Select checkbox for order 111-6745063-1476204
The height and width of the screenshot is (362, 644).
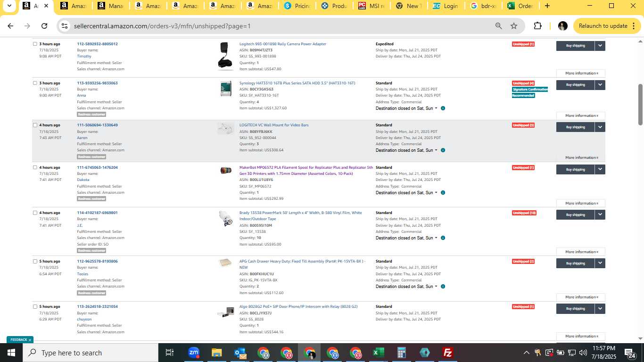click(35, 167)
